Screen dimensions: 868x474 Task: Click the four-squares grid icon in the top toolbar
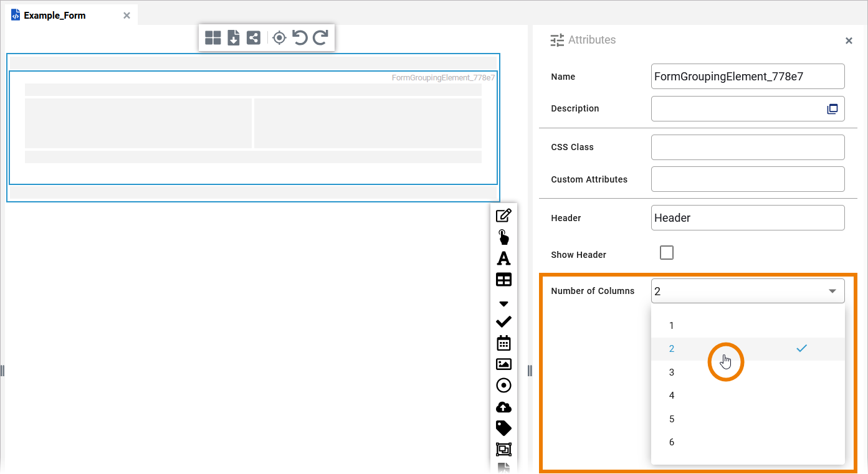pos(213,38)
